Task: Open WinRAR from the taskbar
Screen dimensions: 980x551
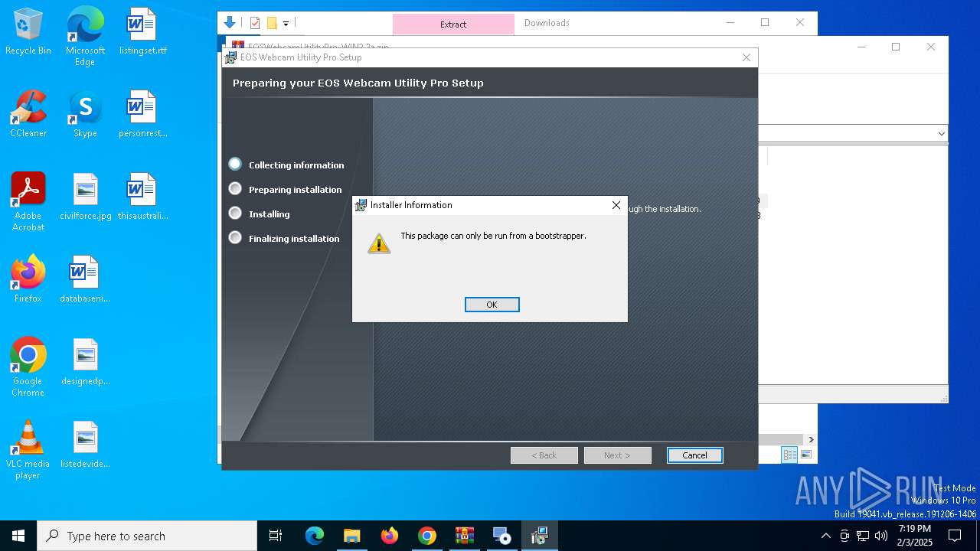Action: pyautogui.click(x=465, y=536)
